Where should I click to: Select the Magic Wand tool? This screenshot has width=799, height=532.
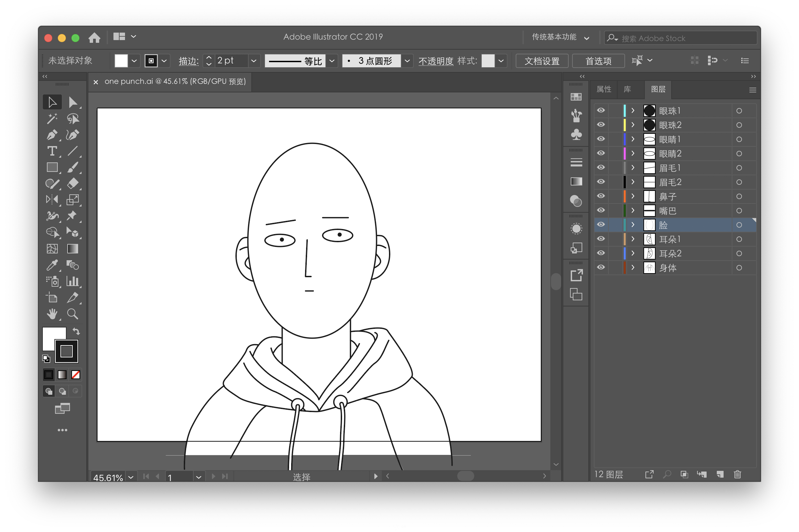click(52, 119)
